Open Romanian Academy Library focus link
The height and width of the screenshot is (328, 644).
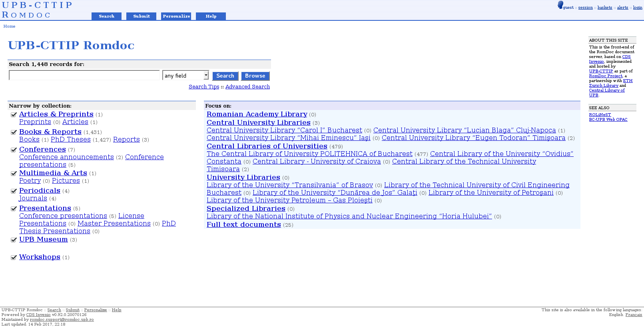coord(257,114)
